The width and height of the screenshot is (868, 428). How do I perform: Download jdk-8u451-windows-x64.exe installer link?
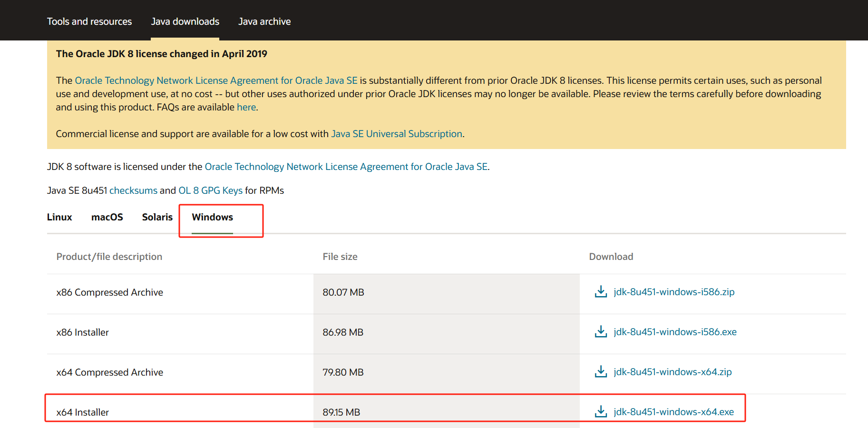[x=673, y=412]
